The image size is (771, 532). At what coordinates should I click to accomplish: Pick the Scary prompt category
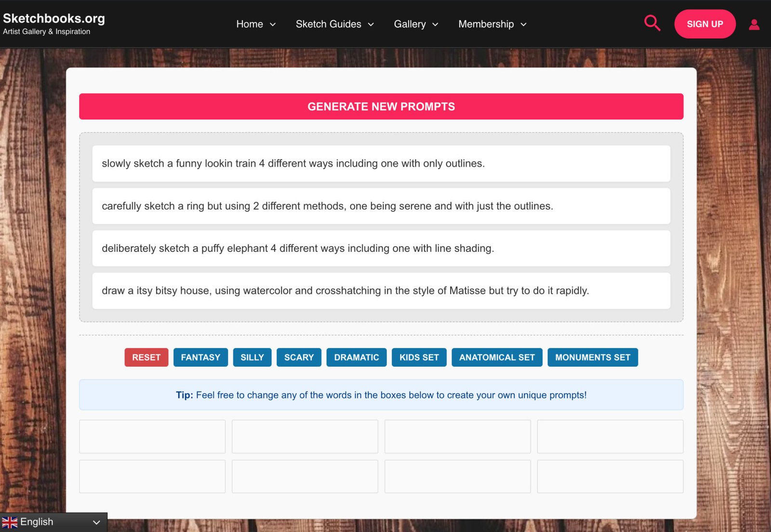click(299, 358)
